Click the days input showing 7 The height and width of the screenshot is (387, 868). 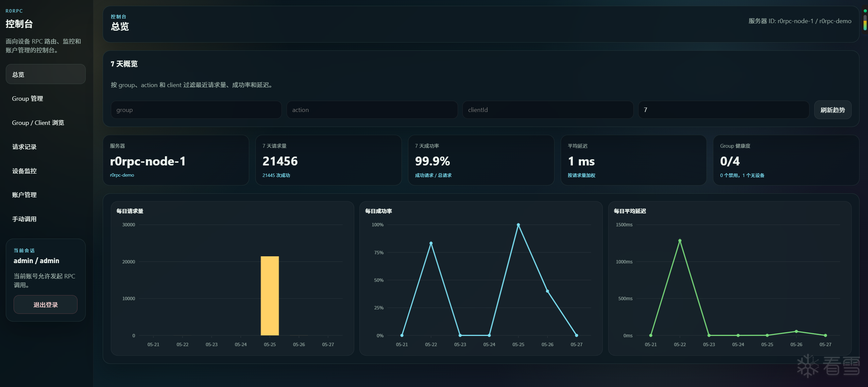pos(724,110)
